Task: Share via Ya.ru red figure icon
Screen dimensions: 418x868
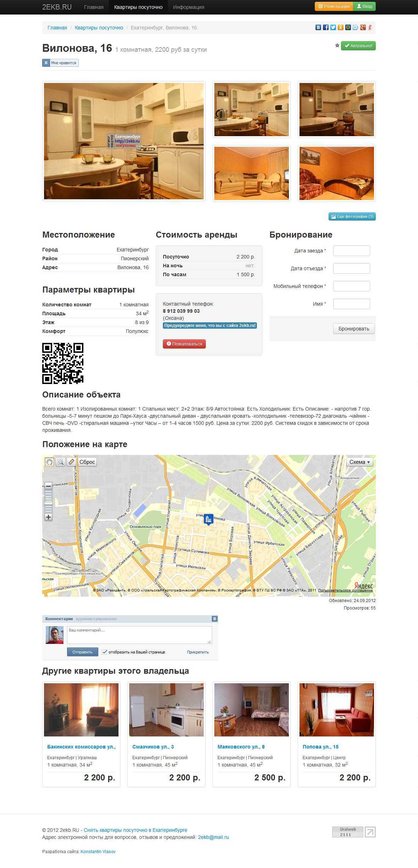Action: pos(370,27)
